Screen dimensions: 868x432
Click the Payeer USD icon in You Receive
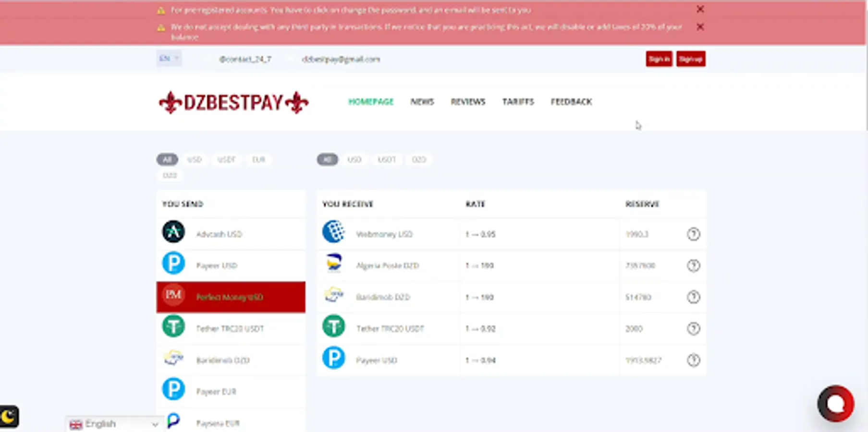click(x=333, y=358)
